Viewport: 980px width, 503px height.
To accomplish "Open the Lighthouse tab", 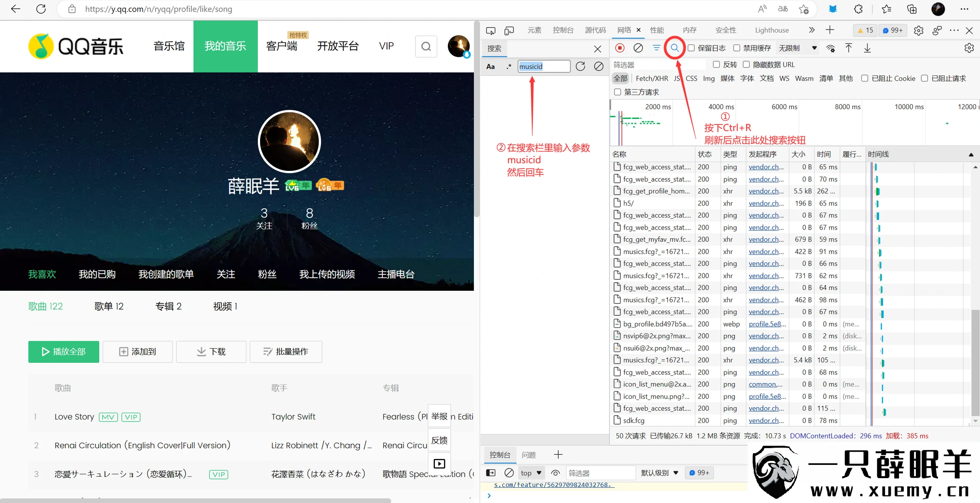I will click(x=772, y=30).
